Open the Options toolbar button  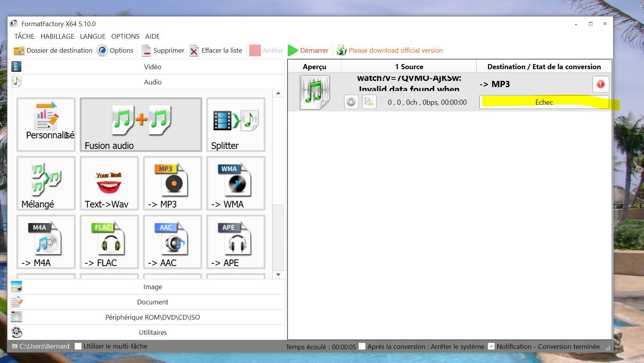point(115,50)
